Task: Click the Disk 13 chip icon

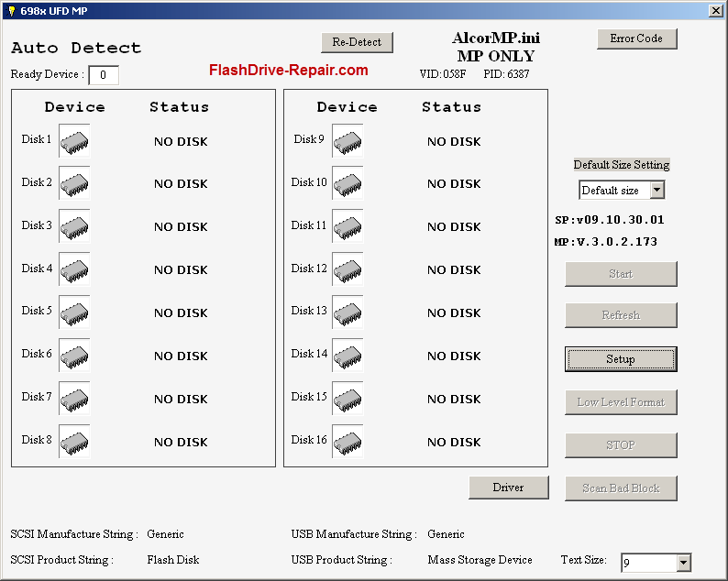Action: coord(347,312)
